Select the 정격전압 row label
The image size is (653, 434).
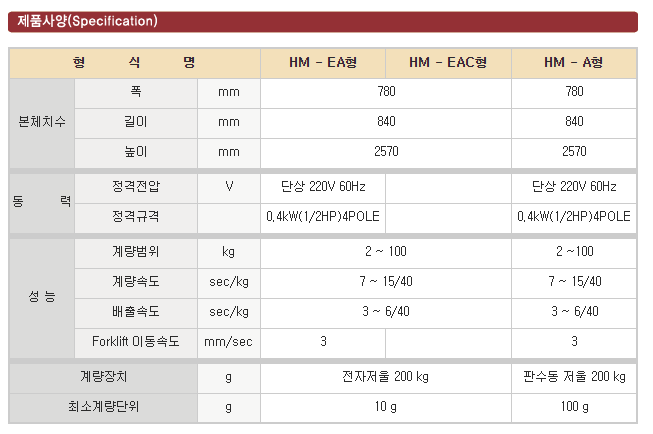pos(136,187)
